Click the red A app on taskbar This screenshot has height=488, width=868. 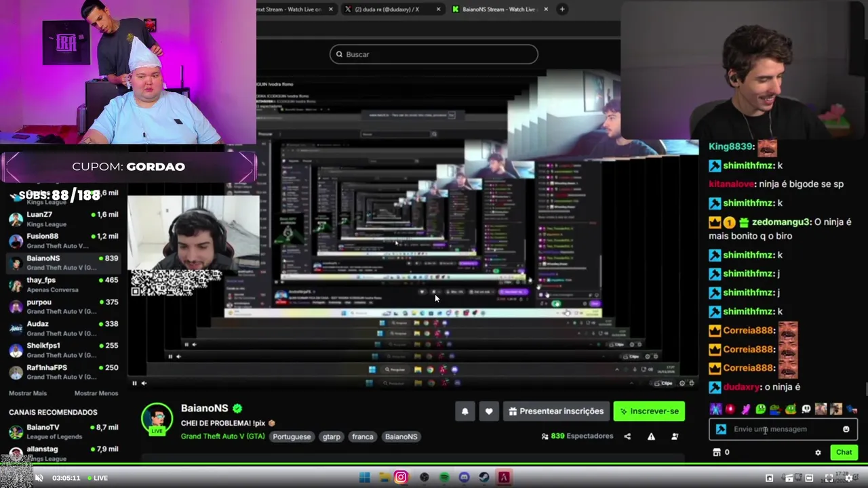(x=504, y=477)
